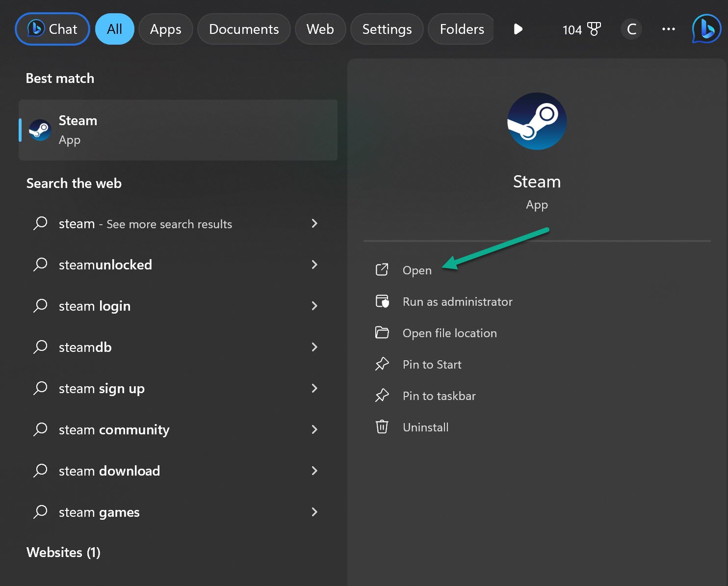728x586 pixels.
Task: Switch to the Settings filter tab
Action: [387, 29]
